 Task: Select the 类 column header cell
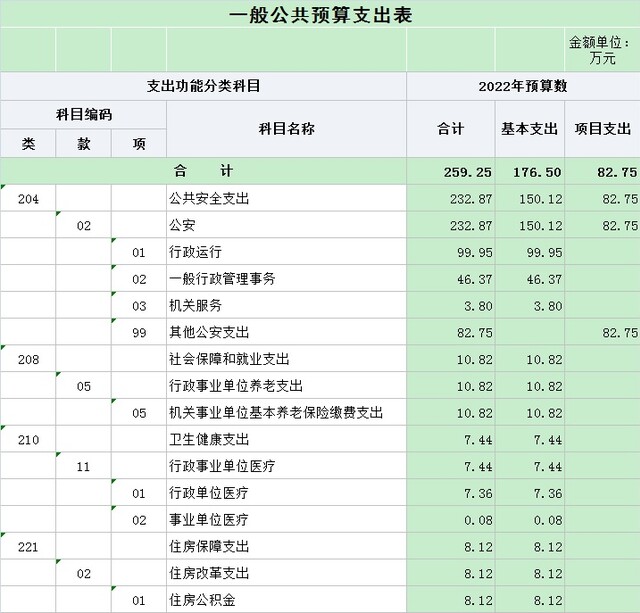[x=28, y=143]
